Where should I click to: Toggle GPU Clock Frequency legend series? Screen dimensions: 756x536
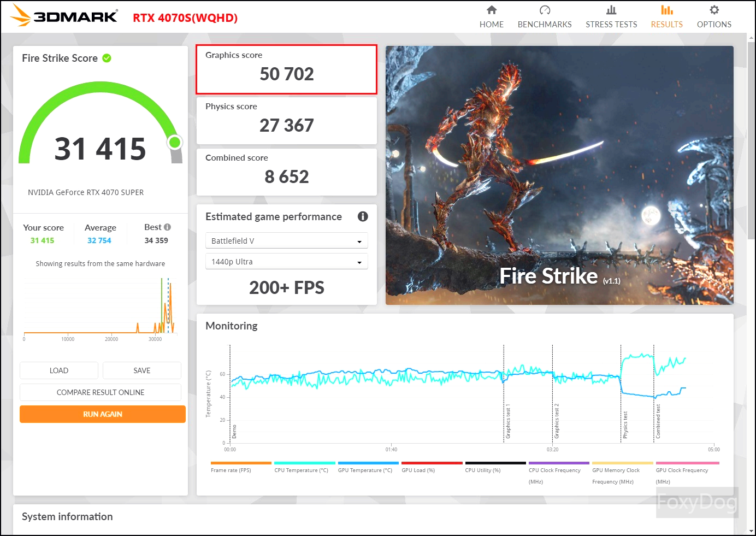[687, 474]
